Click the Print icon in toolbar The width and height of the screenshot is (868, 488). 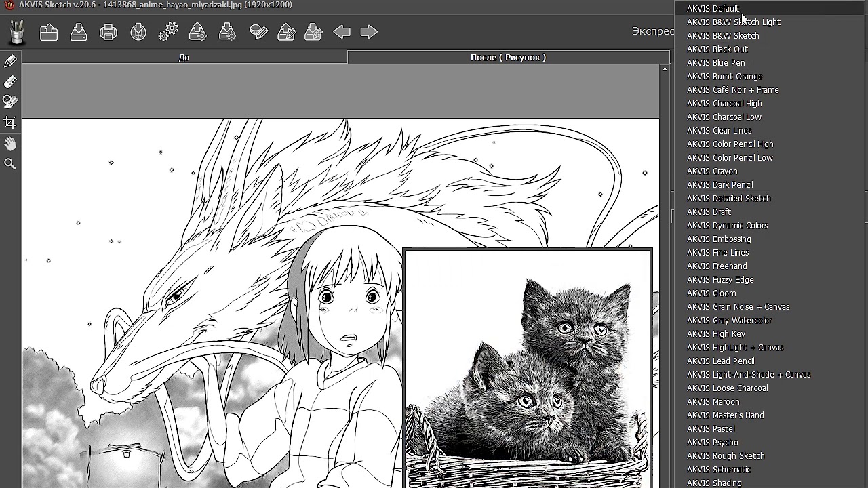coord(108,32)
